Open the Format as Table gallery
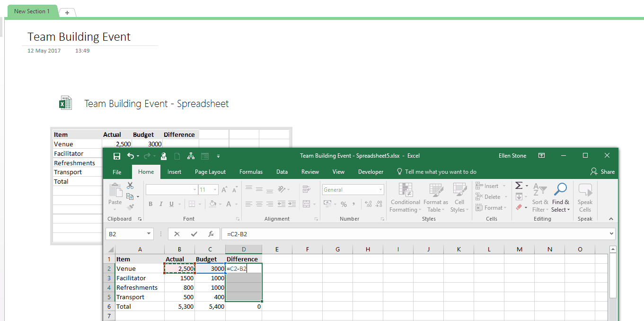Image resolution: width=644 pixels, height=321 pixels. tap(436, 197)
